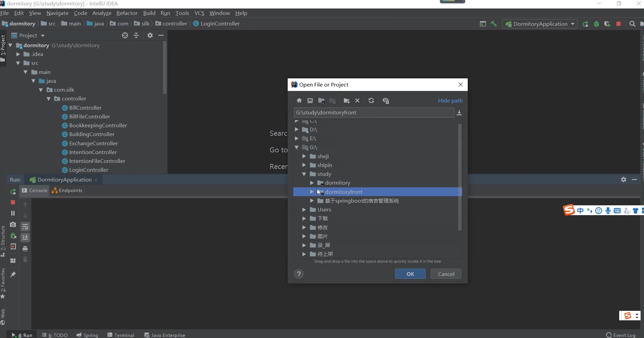Toggle soft-wrap in the console
The height and width of the screenshot is (338, 644).
pos(25,227)
